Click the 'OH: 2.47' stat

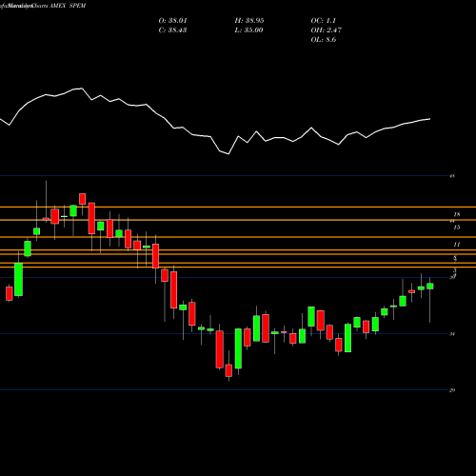[x=327, y=30]
